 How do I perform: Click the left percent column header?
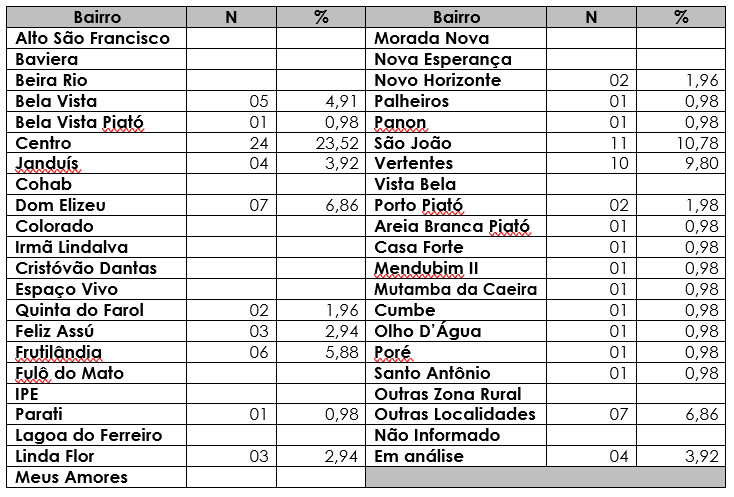pyautogui.click(x=321, y=17)
